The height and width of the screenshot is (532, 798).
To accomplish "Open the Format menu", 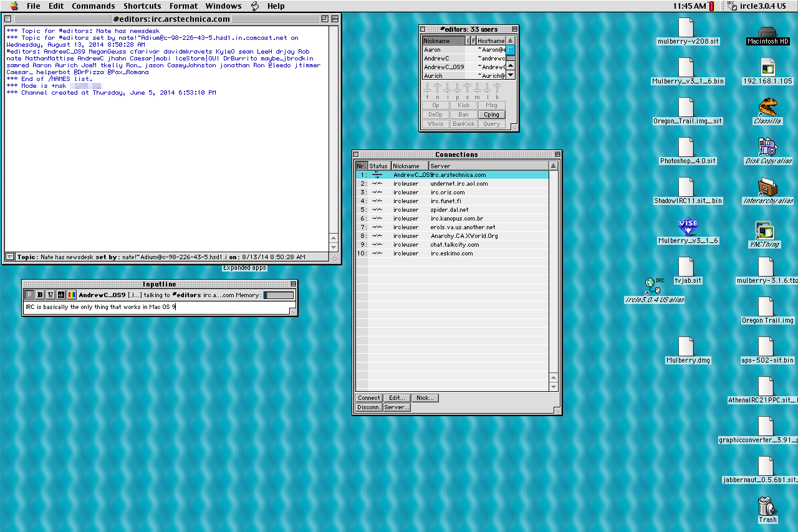I will pyautogui.click(x=183, y=6).
